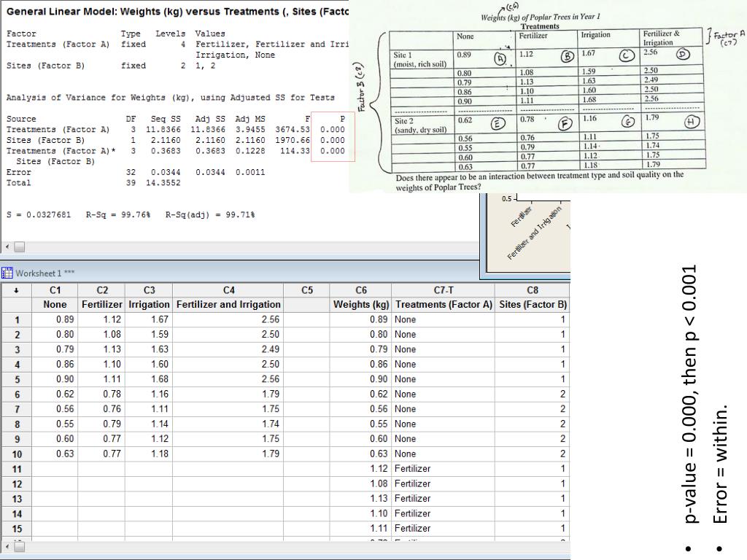This screenshot has width=747, height=560.
Task: Click the 'Treatments (Factor A)' column name cell
Action: tap(443, 304)
